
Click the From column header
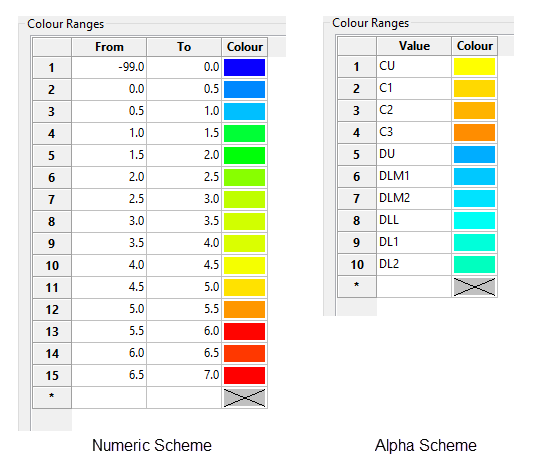click(x=109, y=47)
